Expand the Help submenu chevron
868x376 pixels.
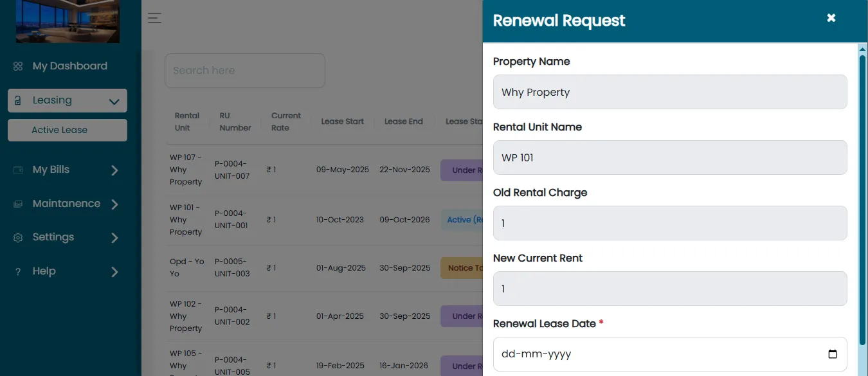point(114,272)
